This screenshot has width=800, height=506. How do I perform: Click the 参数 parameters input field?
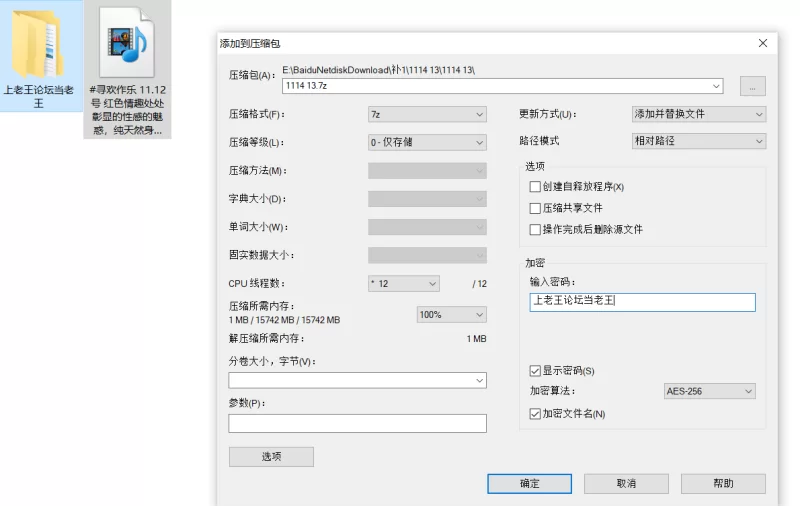pyautogui.click(x=357, y=423)
